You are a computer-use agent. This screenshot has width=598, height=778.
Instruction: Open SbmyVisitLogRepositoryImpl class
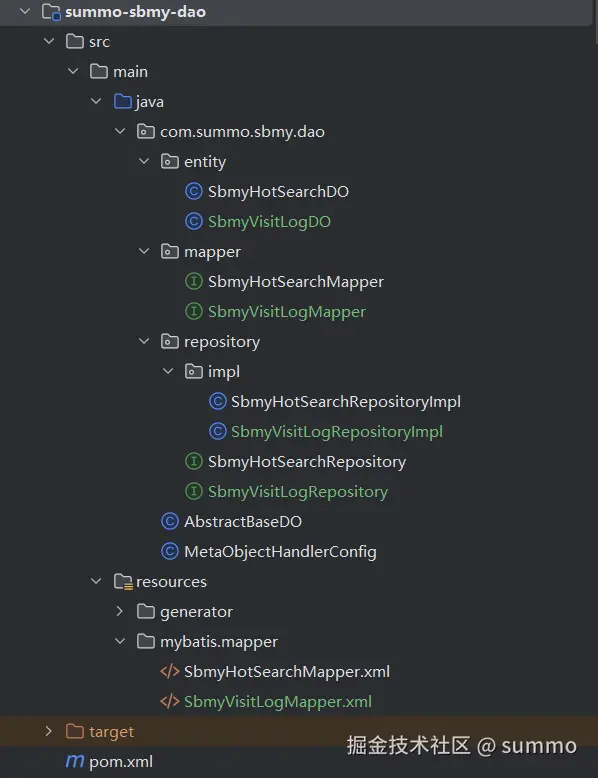[337, 432]
